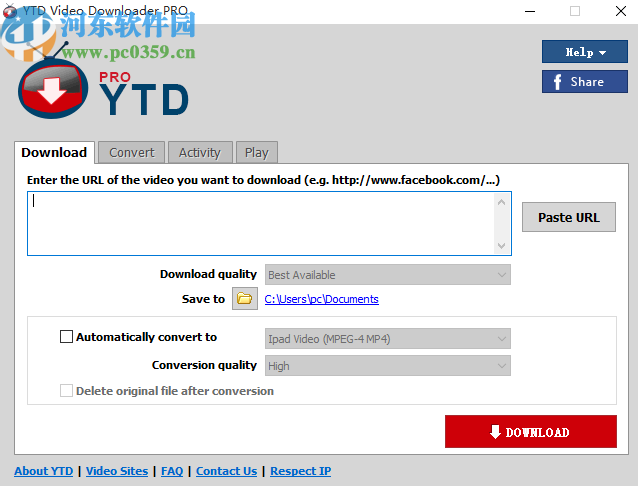Open the Activity tab
Image resolution: width=638 pixels, height=486 pixels.
pyautogui.click(x=200, y=153)
